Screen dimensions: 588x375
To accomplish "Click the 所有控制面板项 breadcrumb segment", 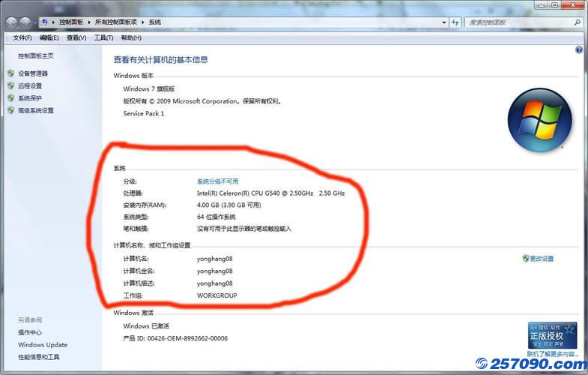I will point(116,22).
